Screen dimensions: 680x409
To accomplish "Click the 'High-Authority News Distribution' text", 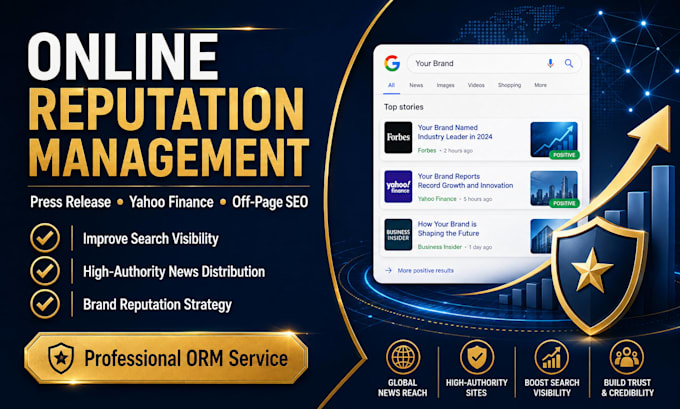I will (174, 272).
